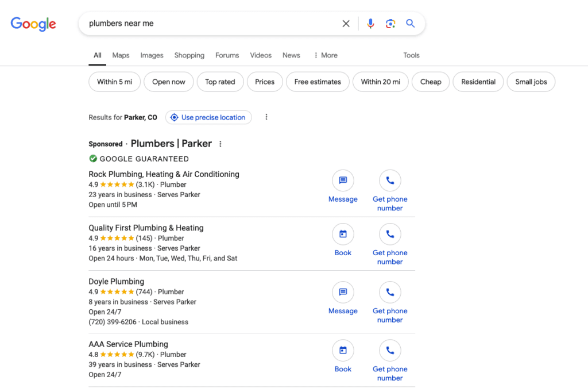Click Get phone number label for AAA Service
The height and width of the screenshot is (388, 588).
(390, 374)
